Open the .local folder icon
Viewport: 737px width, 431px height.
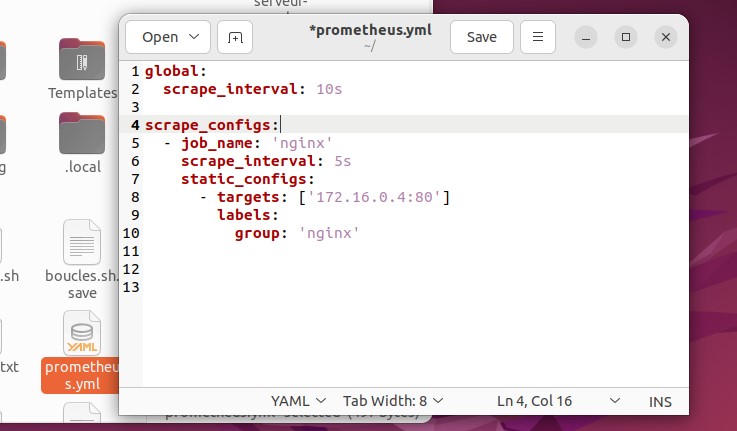[82, 134]
